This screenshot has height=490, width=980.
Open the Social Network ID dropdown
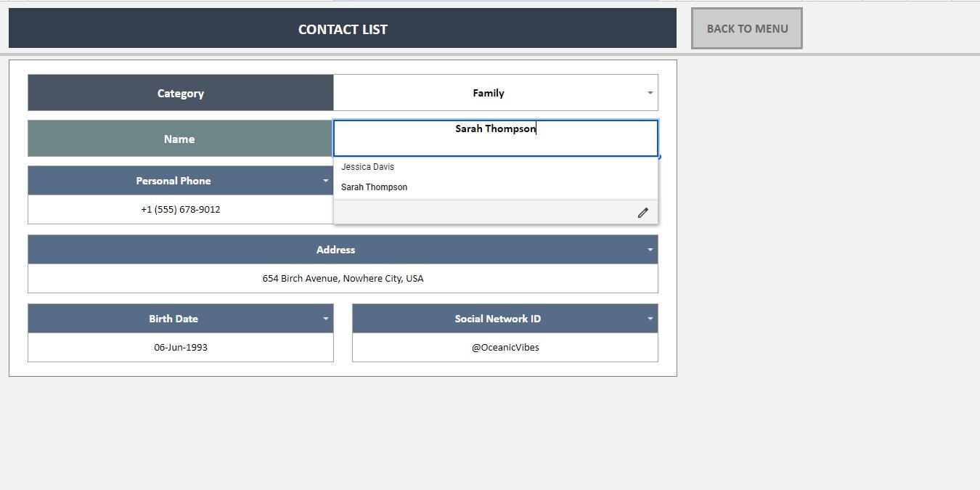[x=650, y=318]
